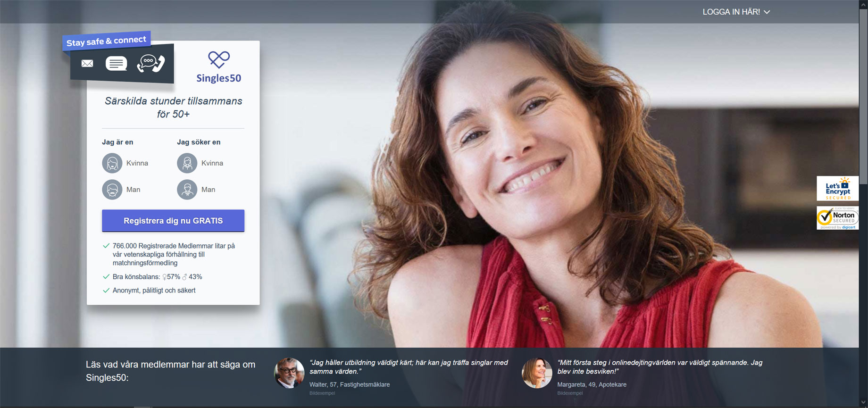Click the 'Jag söker en' label
Screen dimensions: 868x408
pyautogui.click(x=199, y=142)
